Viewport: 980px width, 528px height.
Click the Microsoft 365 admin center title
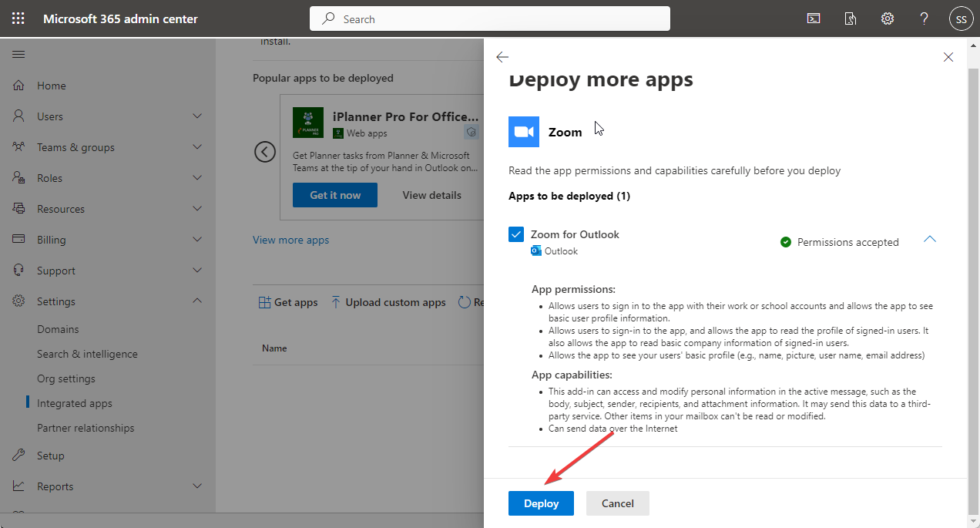pyautogui.click(x=120, y=18)
